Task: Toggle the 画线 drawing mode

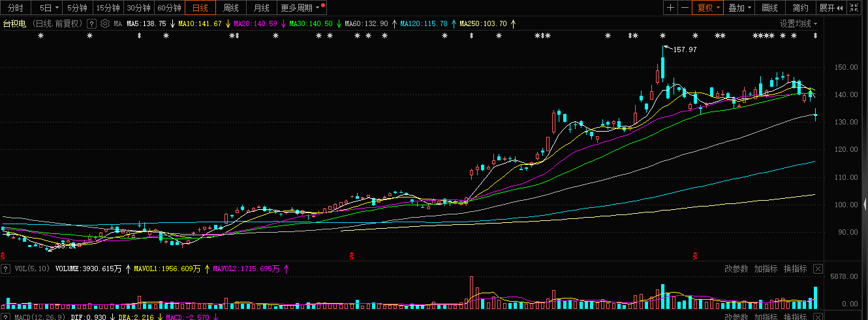Action: point(770,8)
